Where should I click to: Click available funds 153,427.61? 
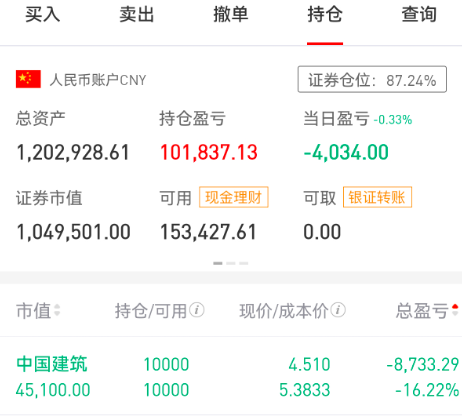point(208,232)
